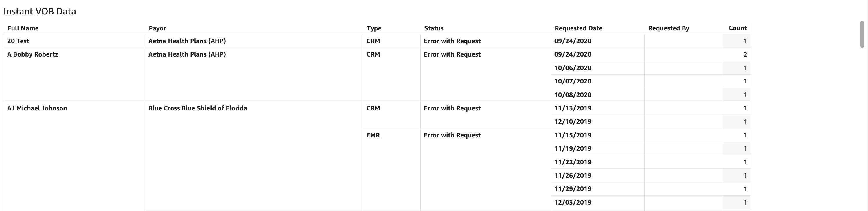Click the Requested Date column header
The height and width of the screenshot is (211, 868).
point(579,28)
